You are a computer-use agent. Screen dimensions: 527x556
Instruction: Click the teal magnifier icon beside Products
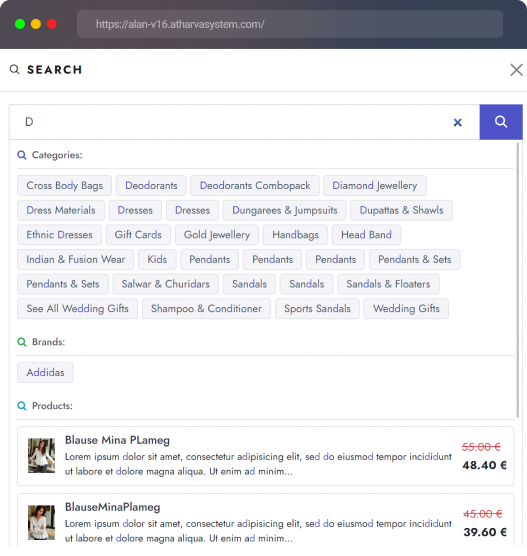point(22,406)
